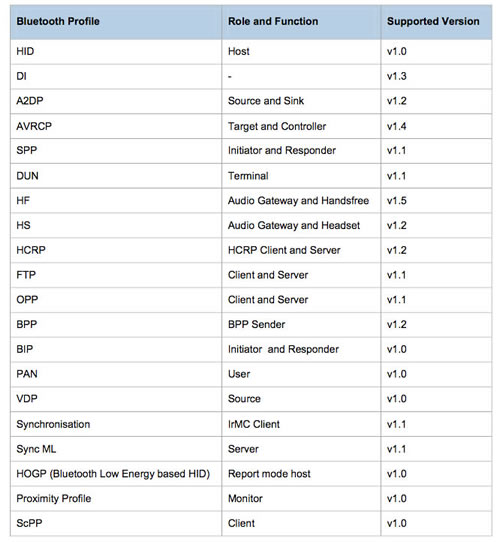
Task: Click the AVRCP profile name
Action: coord(34,126)
